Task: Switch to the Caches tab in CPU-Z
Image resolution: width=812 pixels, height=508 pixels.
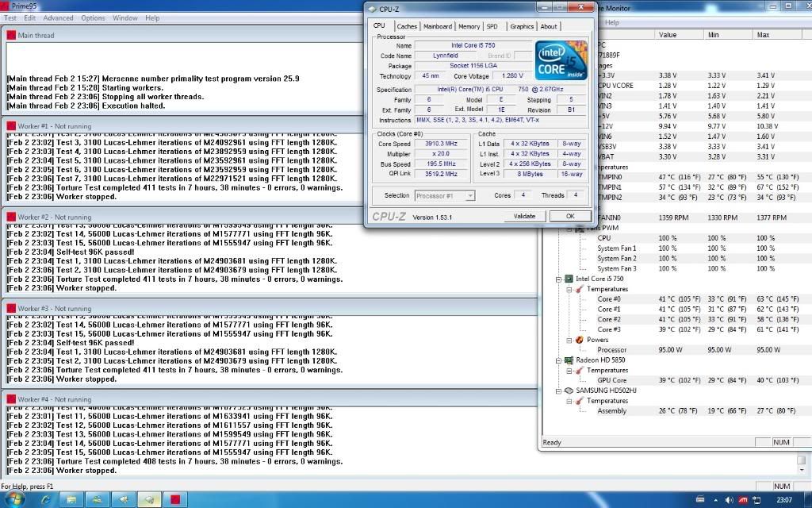Action: [407, 26]
